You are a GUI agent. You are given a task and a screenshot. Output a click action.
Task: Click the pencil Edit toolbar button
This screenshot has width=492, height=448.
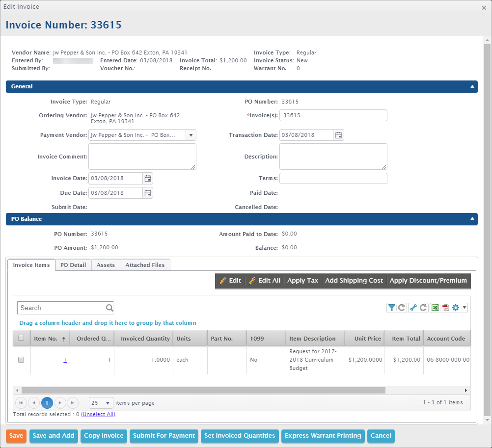pyautogui.click(x=230, y=281)
